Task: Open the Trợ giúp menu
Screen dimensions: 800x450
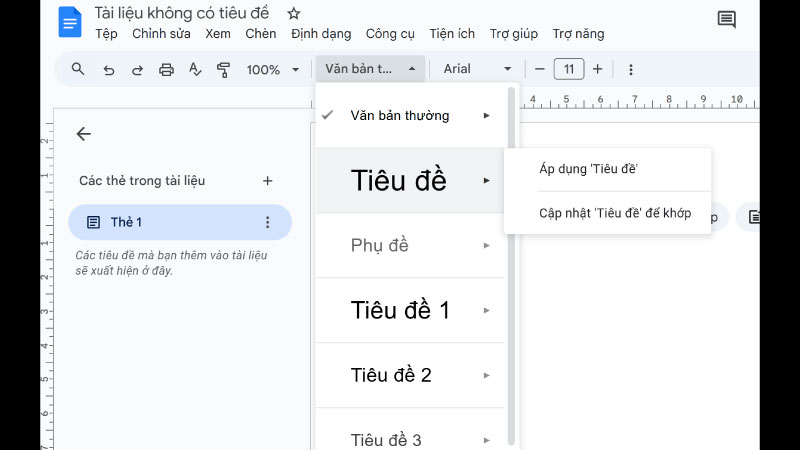Action: pos(514,34)
